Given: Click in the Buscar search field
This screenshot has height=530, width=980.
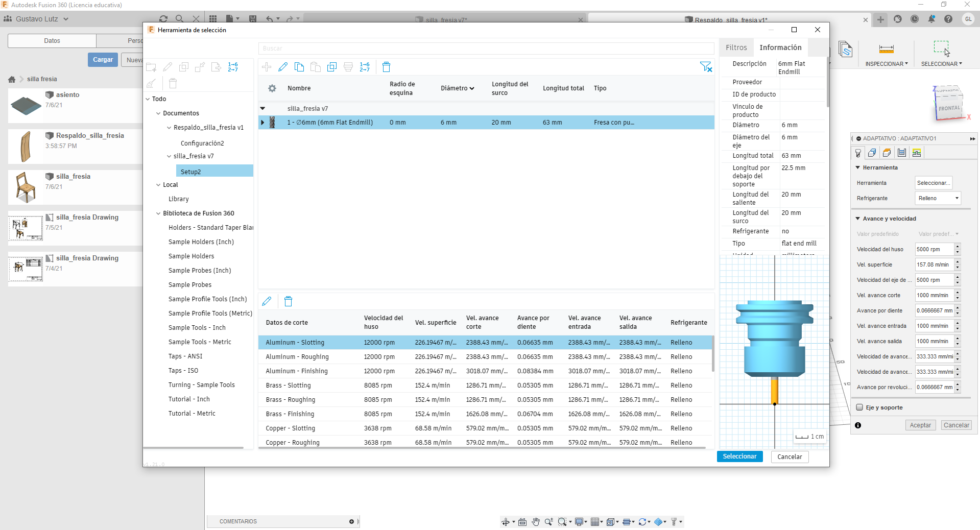Looking at the screenshot, I should (486, 49).
